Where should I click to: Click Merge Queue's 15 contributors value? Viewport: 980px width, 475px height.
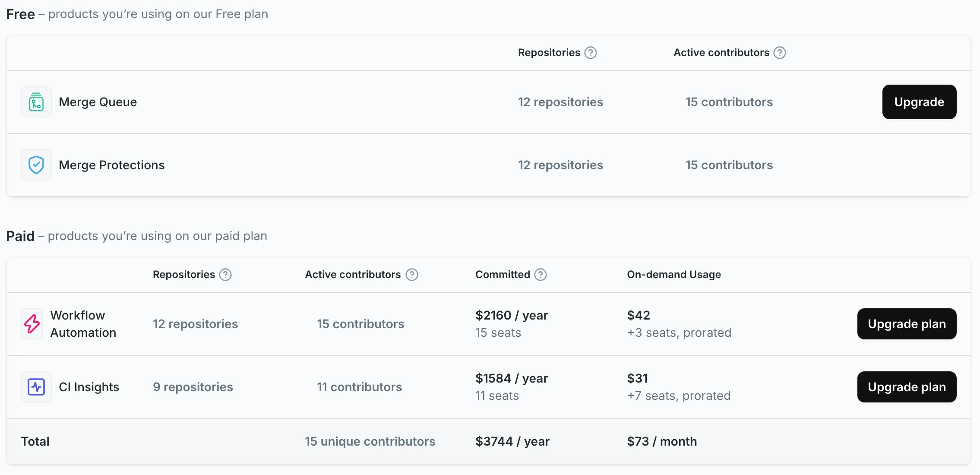tap(729, 102)
